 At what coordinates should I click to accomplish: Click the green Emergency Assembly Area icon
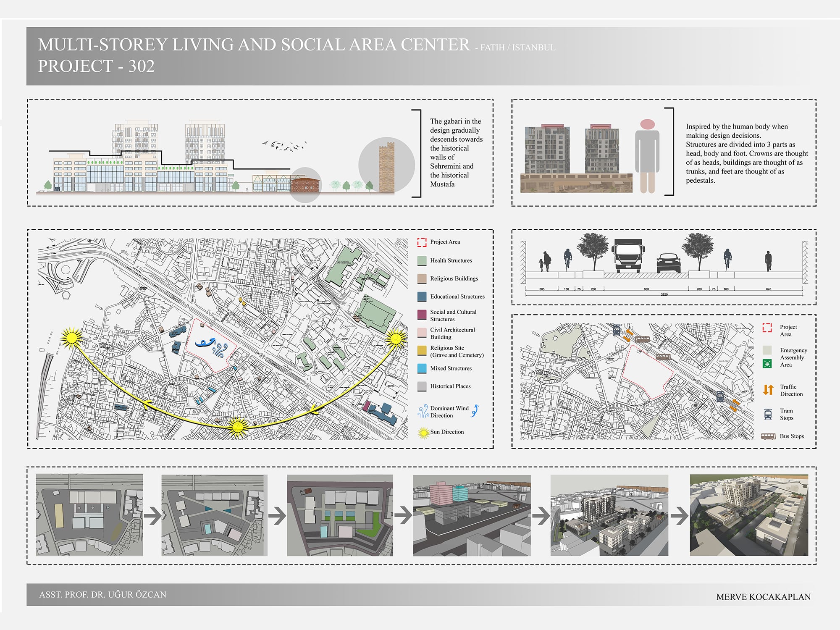767,364
